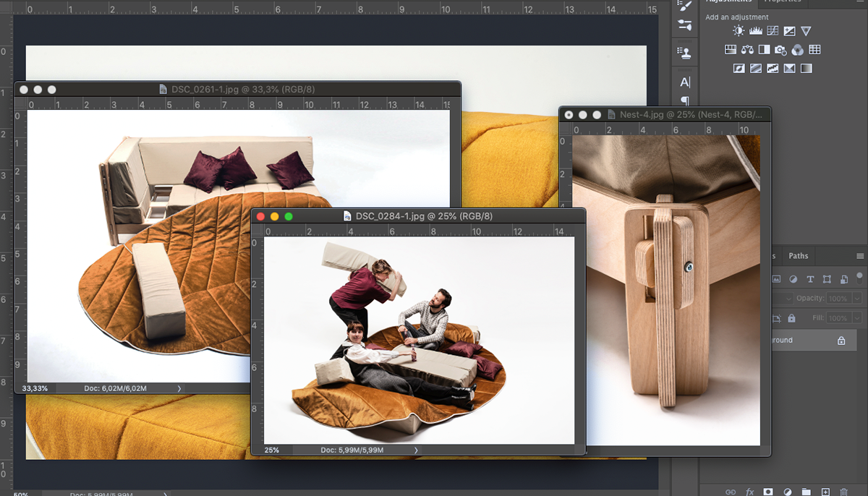Add a Threshold adjustment
Viewport: 868px width, 496px height.
click(773, 69)
